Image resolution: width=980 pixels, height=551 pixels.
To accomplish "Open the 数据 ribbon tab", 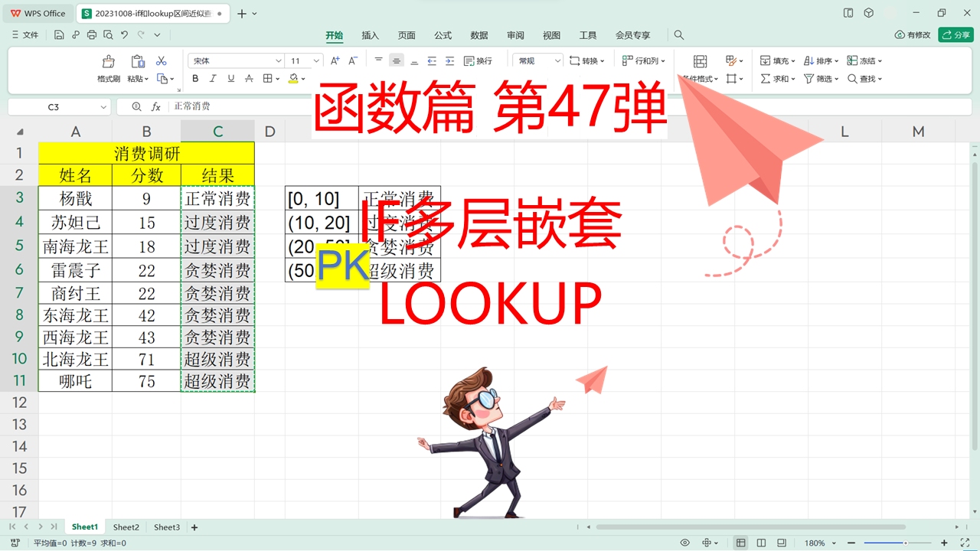I will (479, 34).
